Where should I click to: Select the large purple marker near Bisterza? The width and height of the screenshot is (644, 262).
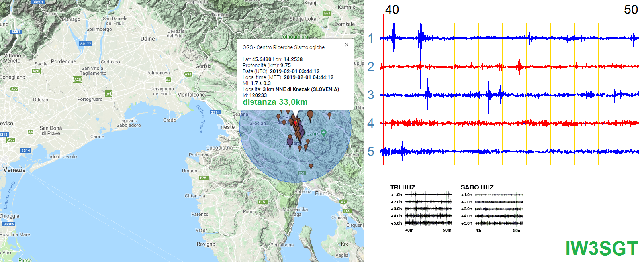[x=290, y=142]
